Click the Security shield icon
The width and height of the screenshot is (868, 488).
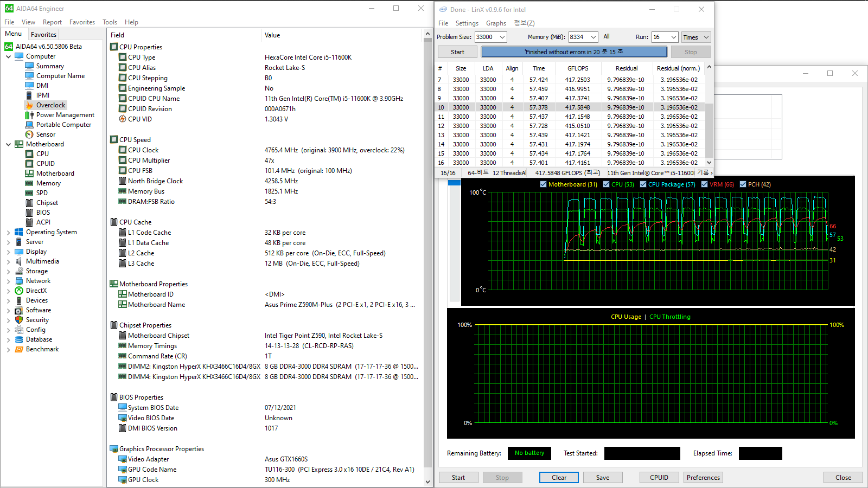pos(19,320)
